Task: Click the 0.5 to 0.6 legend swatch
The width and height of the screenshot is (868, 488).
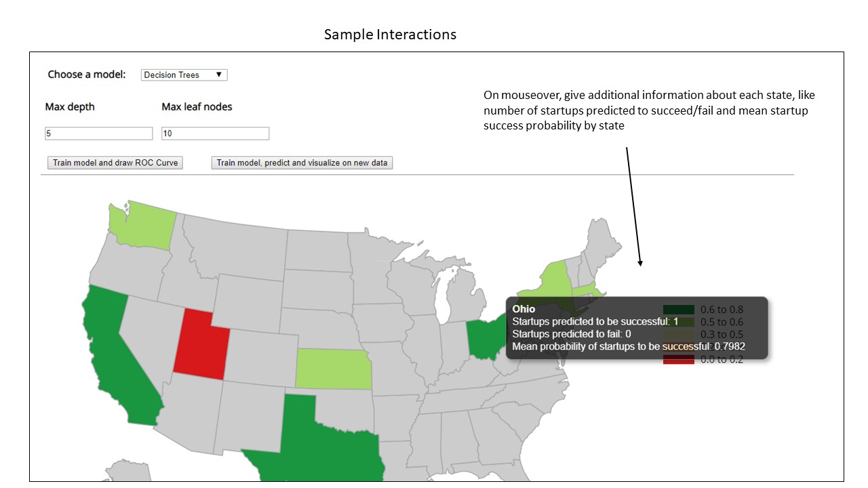Action: (x=679, y=322)
